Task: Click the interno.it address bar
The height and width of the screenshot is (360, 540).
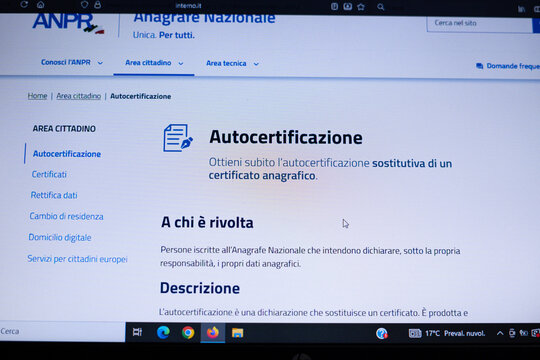Action: click(x=188, y=6)
